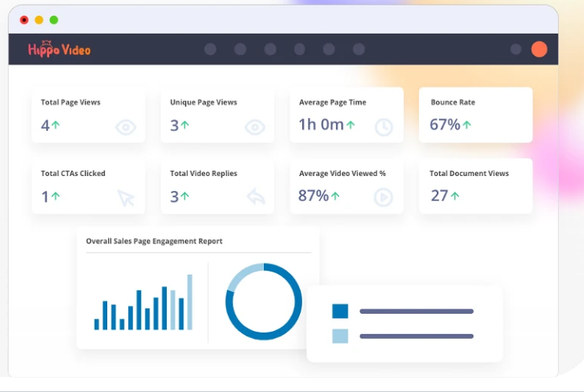
Task: Select the last of six navigation dots
Action: pos(359,49)
